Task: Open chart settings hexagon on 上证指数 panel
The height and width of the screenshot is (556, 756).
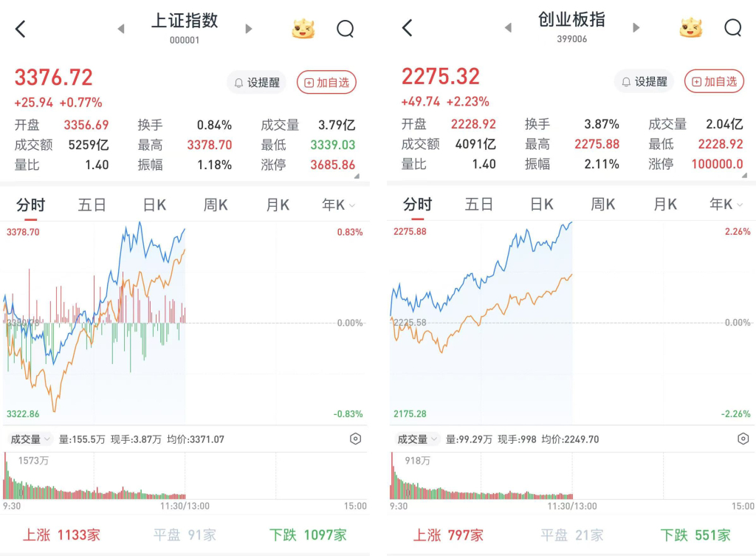Action: pyautogui.click(x=355, y=439)
